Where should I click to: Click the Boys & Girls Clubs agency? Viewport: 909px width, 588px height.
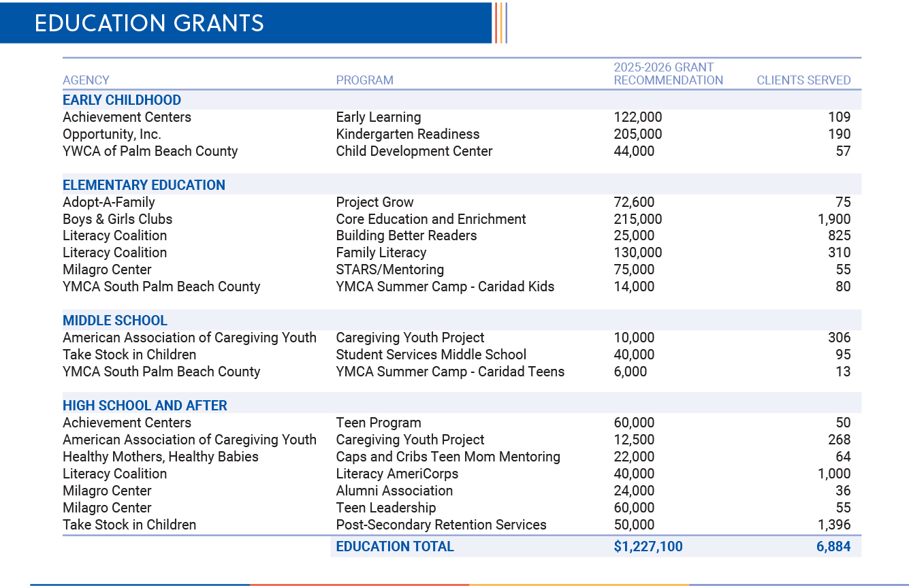coord(117,219)
